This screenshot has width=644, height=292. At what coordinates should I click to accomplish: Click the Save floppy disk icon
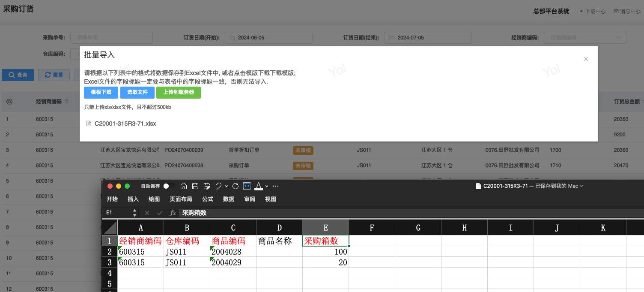coord(195,186)
